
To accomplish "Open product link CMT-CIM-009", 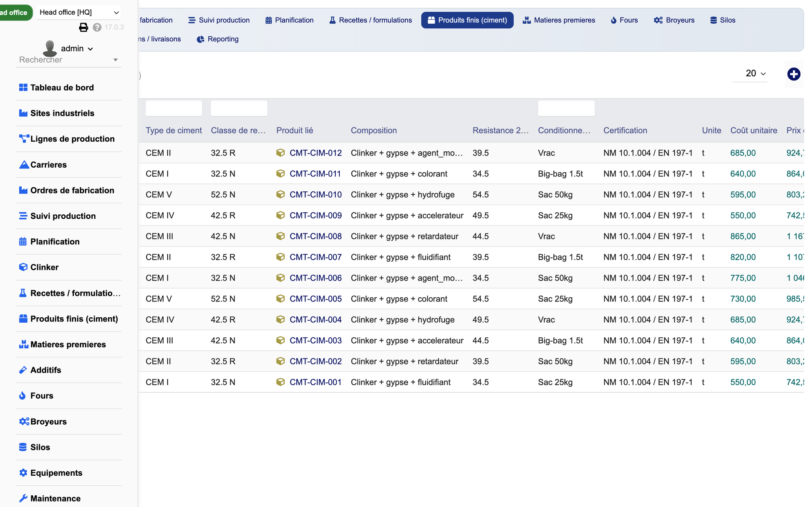I will point(315,216).
